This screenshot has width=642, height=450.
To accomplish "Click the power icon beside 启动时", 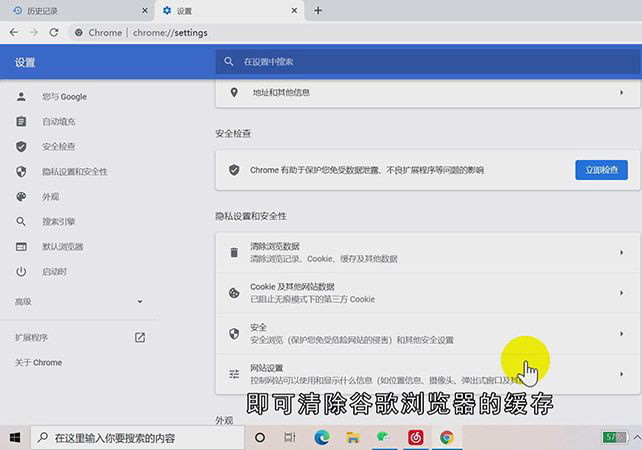I will coord(21,271).
